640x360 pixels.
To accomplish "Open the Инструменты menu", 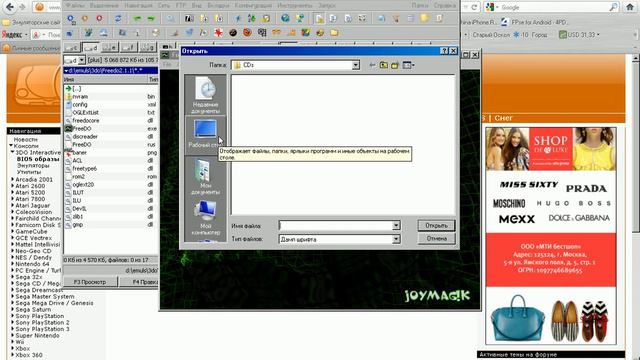I will (x=295, y=6).
